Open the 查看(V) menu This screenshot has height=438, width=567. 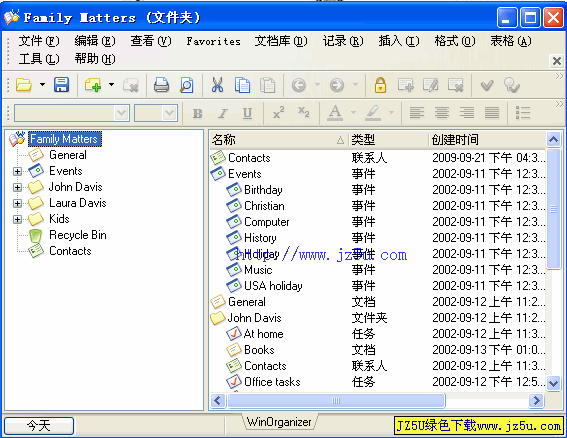pos(151,41)
